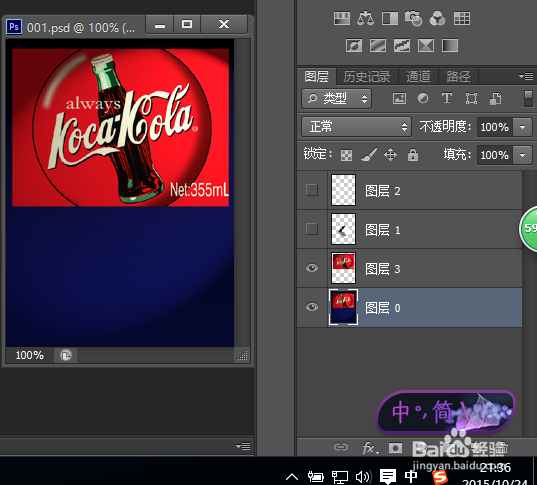Lock all padlock icon
537x485 pixels.
[x=413, y=155]
